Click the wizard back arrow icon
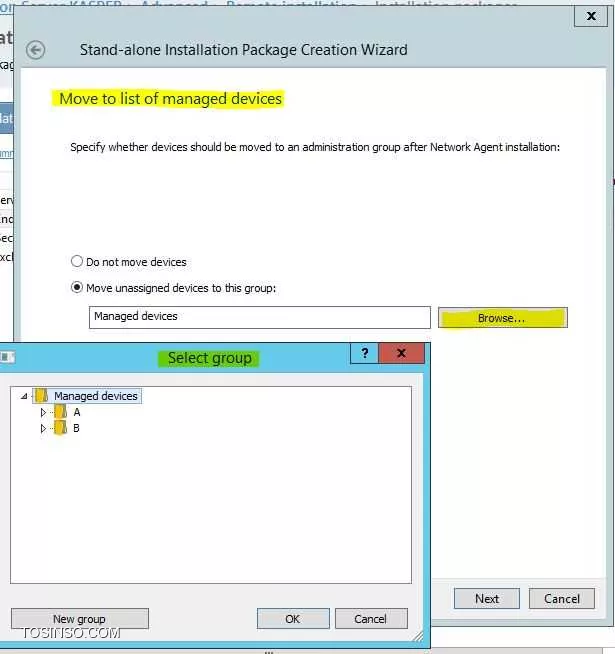This screenshot has width=615, height=654. [35, 50]
